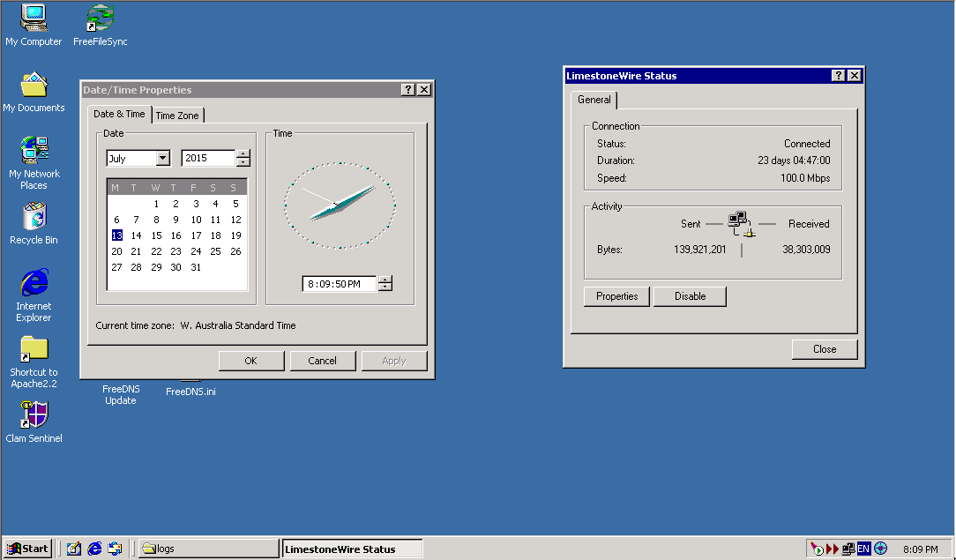Select day 5 in the calendar

click(x=235, y=204)
